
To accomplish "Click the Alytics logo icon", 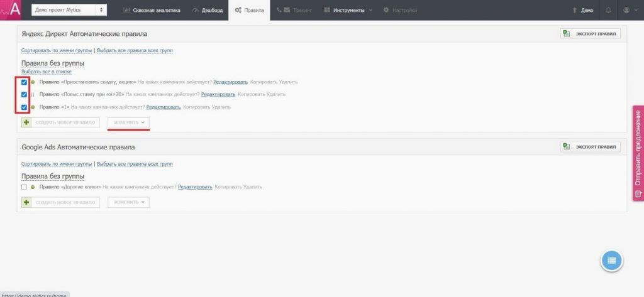I will [10, 10].
